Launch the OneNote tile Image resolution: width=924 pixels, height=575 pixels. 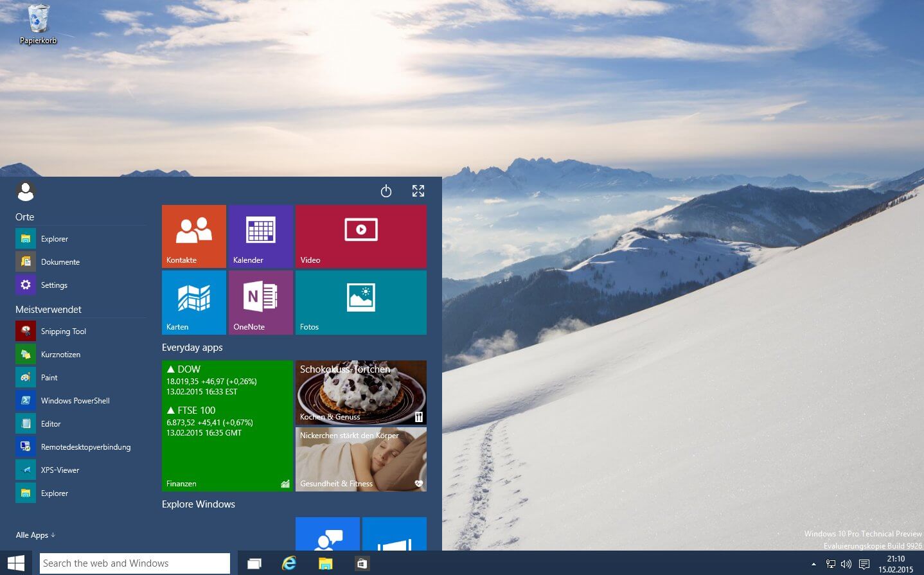[260, 302]
